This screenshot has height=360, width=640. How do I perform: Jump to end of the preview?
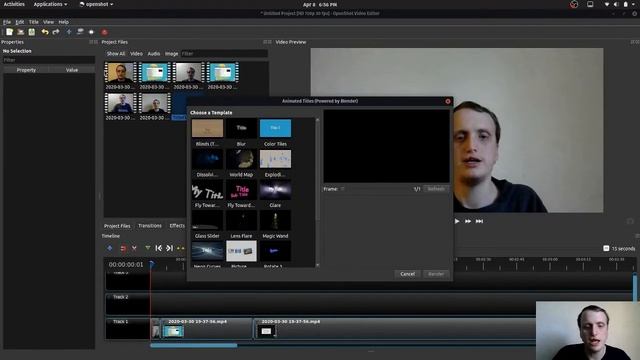coord(480,221)
